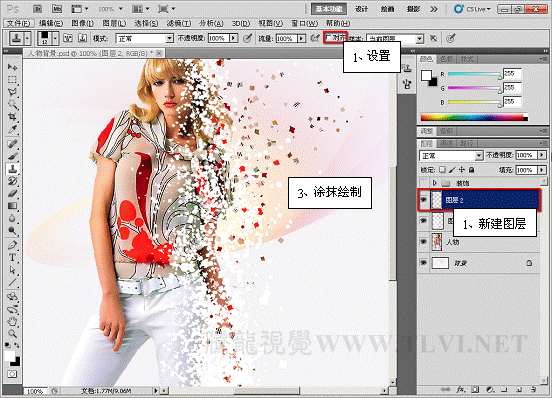Open the brush preset picker arrow
Screen dimensions: 552x398
pos(55,38)
